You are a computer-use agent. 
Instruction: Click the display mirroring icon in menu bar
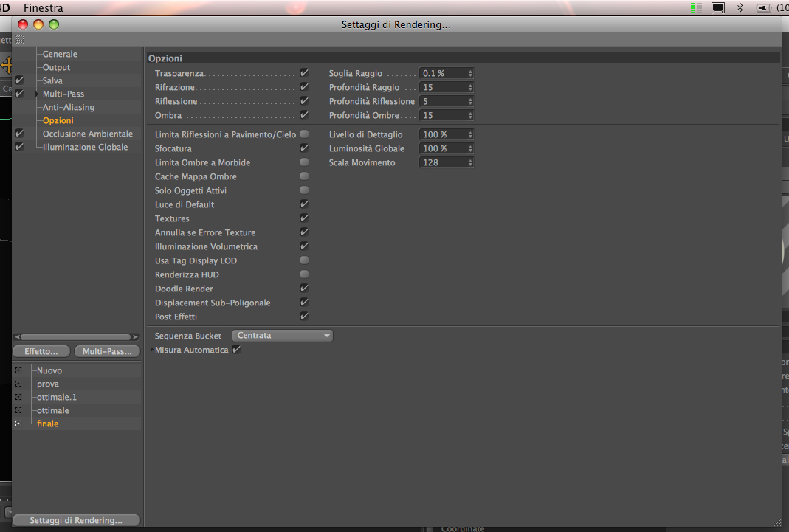[718, 7]
